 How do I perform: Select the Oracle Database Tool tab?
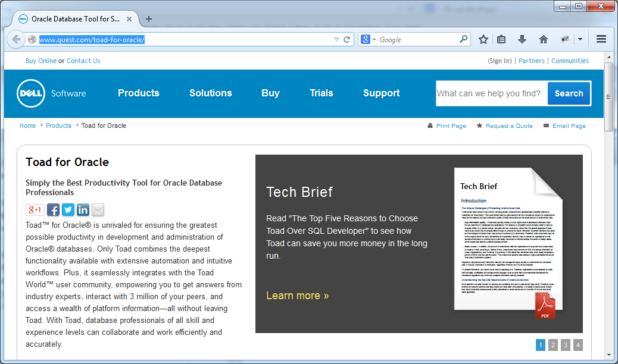75,19
